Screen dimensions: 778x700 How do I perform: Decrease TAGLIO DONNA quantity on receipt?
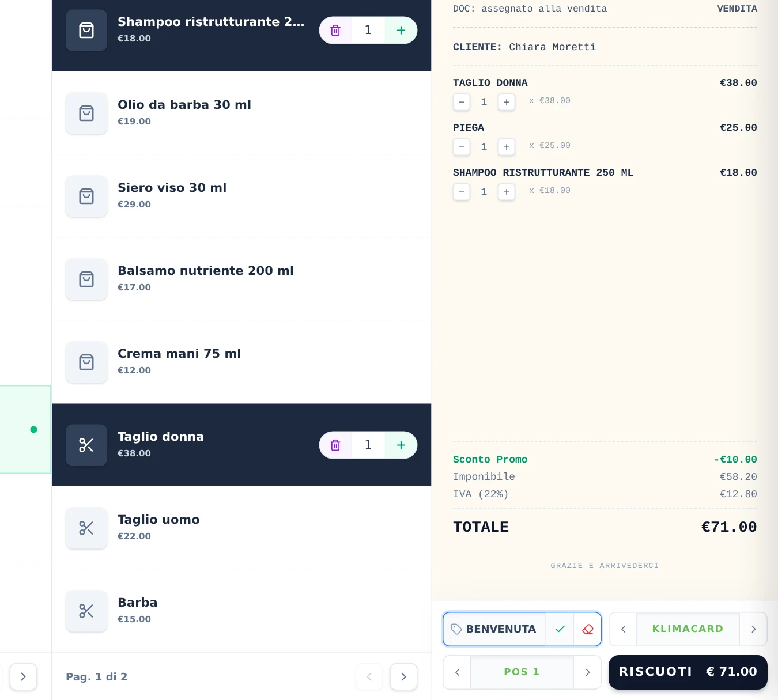tap(462, 102)
